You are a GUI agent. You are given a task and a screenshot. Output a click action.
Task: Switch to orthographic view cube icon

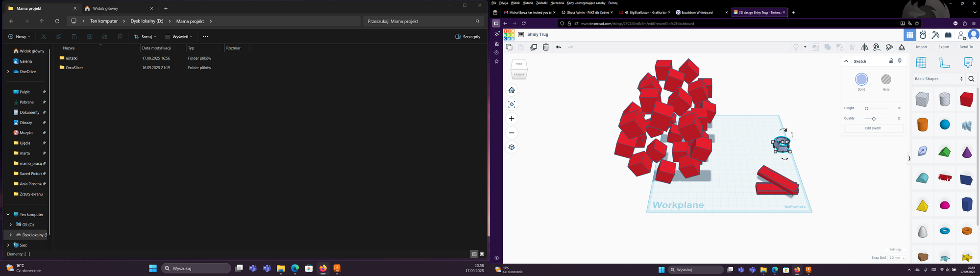[512, 147]
